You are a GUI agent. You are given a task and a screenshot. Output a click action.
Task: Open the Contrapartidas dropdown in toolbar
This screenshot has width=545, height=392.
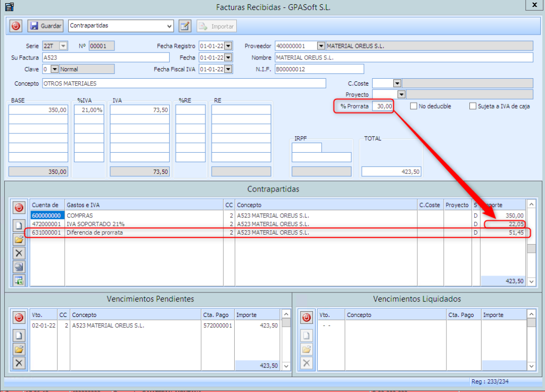tap(169, 26)
